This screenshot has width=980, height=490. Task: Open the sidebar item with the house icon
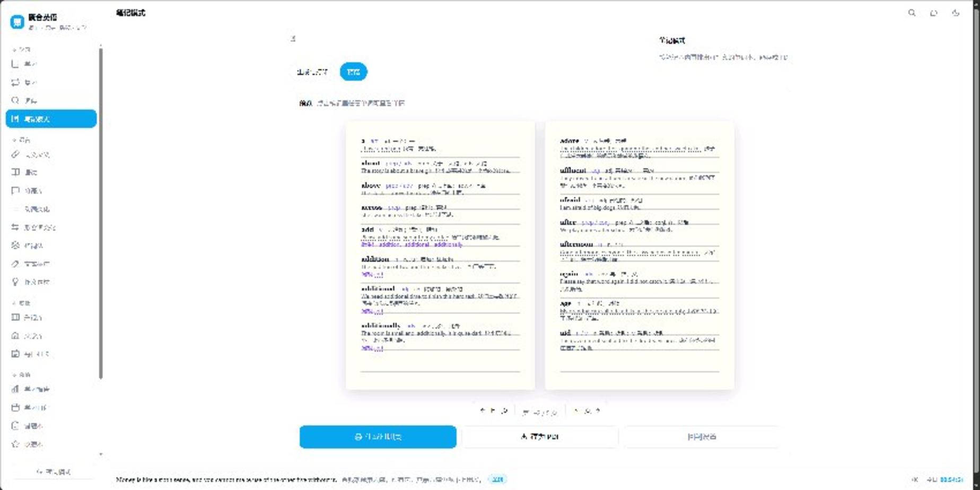51,336
